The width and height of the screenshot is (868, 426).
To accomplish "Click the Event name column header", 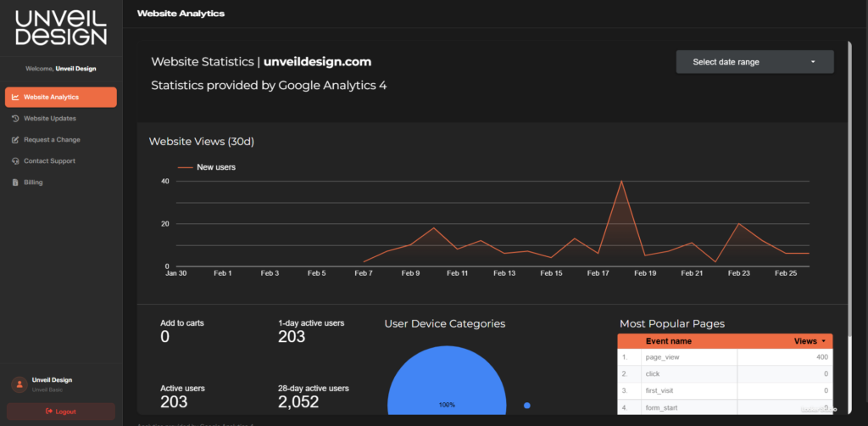I will 668,341.
